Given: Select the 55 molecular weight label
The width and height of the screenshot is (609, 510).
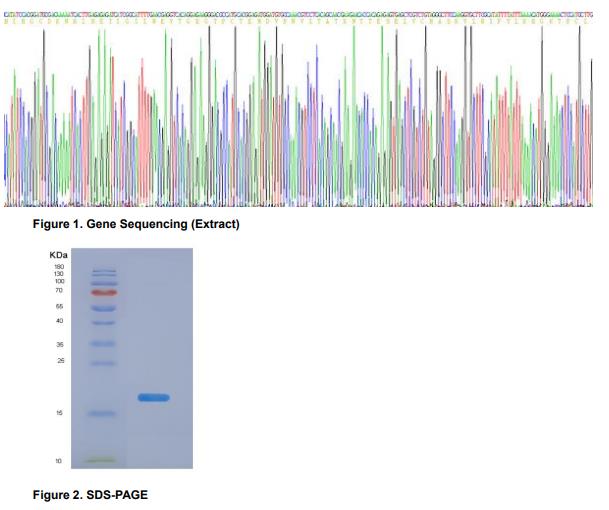Looking at the screenshot, I should (x=59, y=306).
